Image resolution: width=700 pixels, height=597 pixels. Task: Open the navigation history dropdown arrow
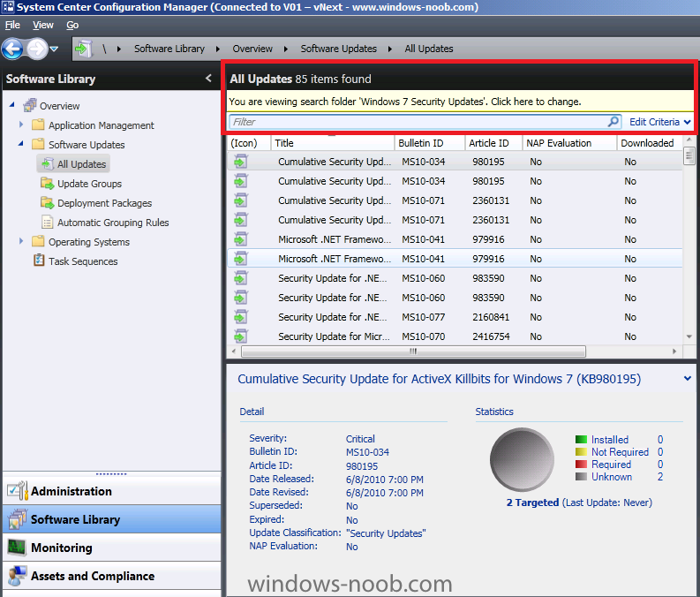click(54, 49)
